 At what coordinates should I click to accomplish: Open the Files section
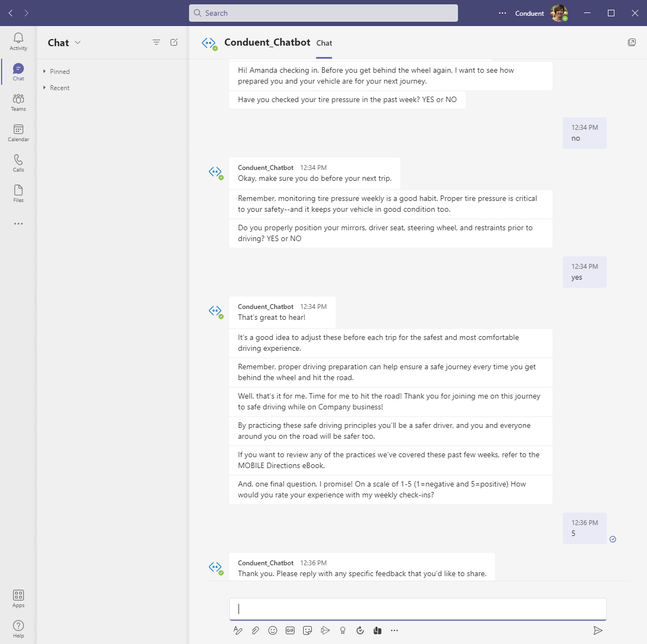point(18,194)
